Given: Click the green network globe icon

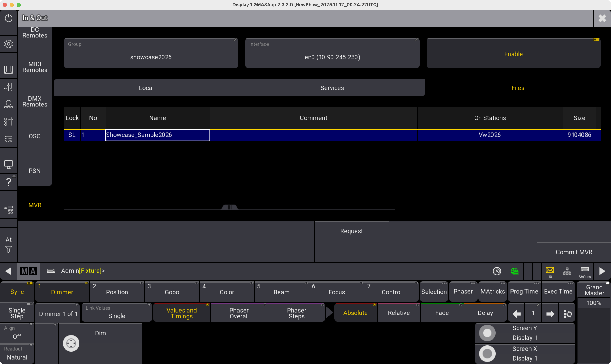Looking at the screenshot, I should [x=514, y=271].
